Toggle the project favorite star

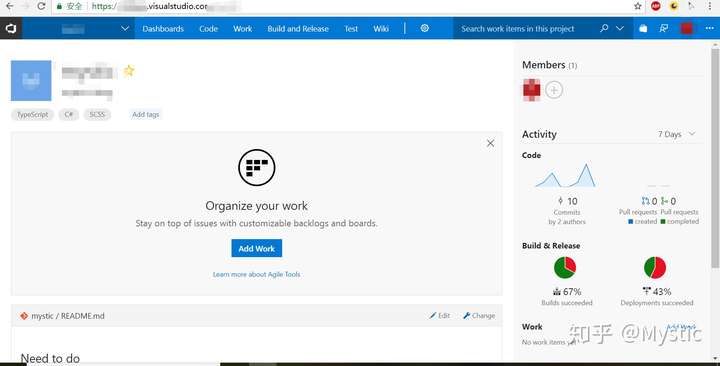coord(129,71)
